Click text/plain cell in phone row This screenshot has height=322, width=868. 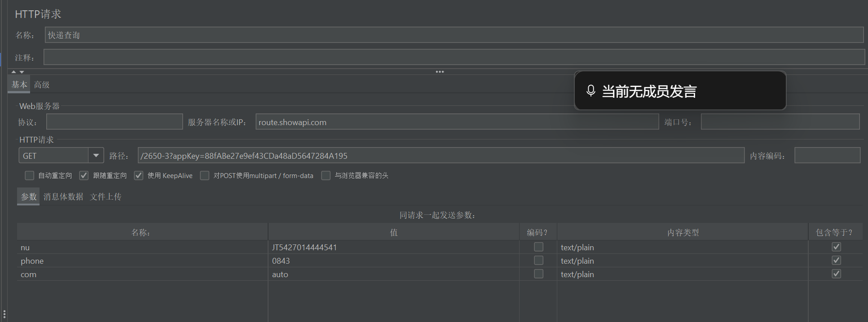pos(683,261)
